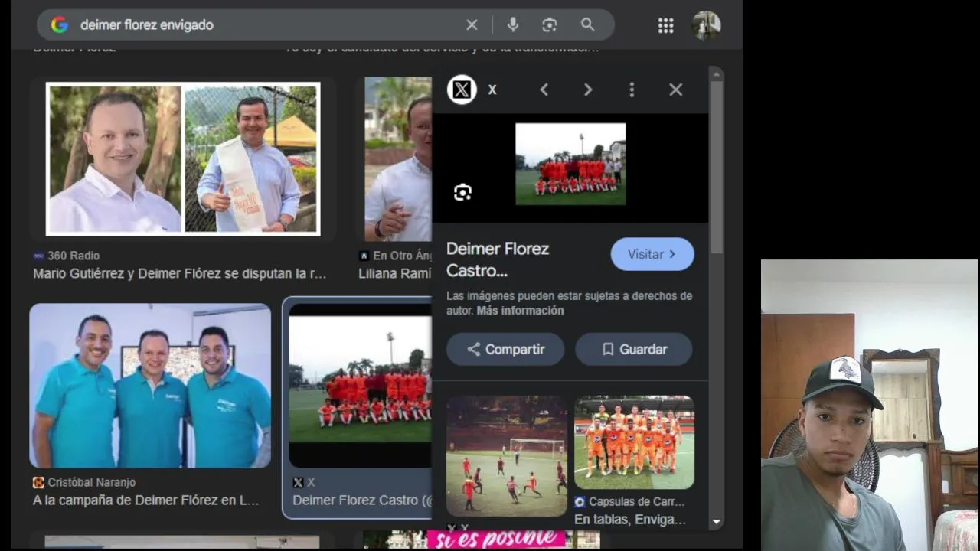This screenshot has width=980, height=551.
Task: Click the X logo in preview panel
Action: pos(462,90)
